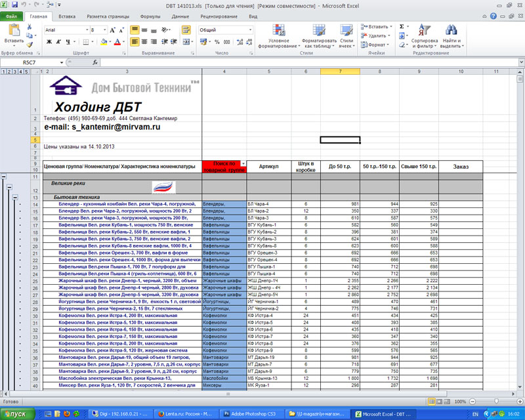Click the decrease font size icon
Image resolution: width=525 pixels, height=420 pixels.
[121, 30]
